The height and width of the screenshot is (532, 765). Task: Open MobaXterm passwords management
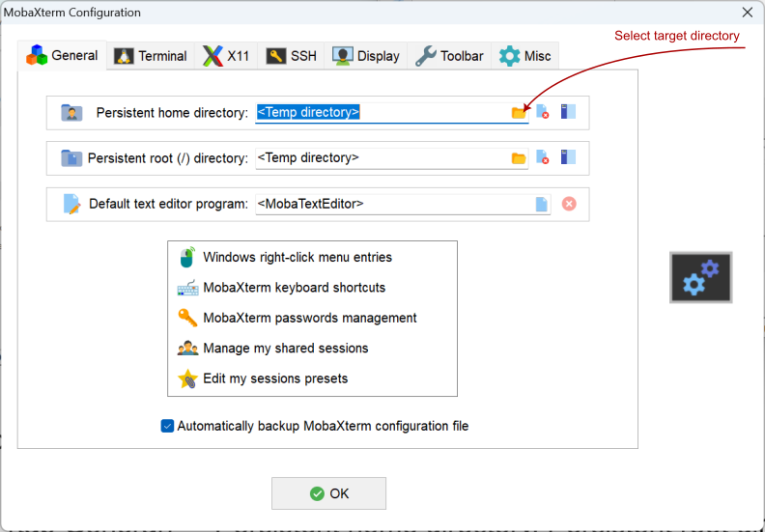tap(310, 318)
